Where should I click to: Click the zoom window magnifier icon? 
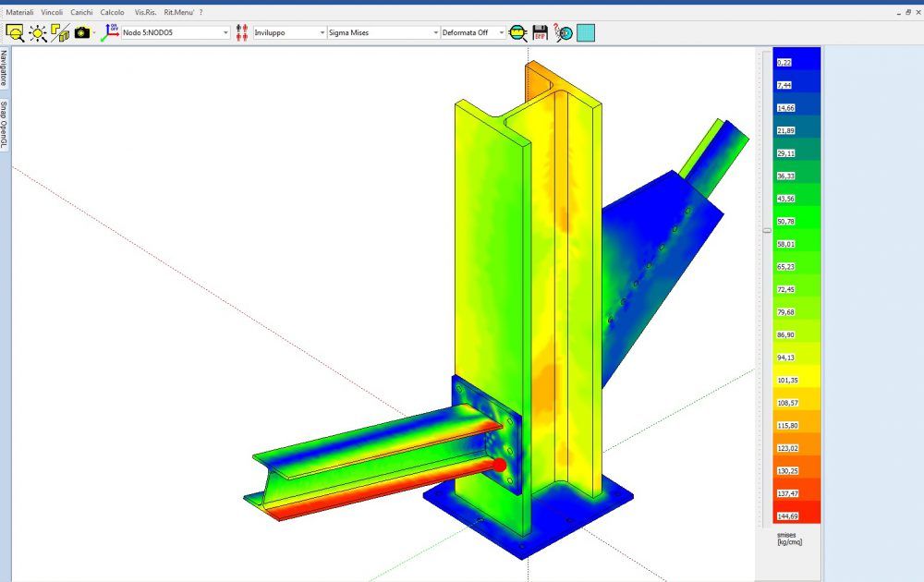pyautogui.click(x=16, y=32)
